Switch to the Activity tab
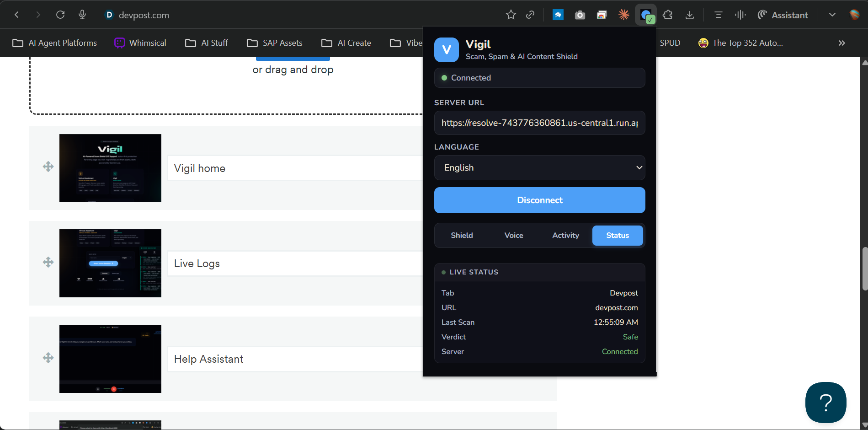Screen dimensions: 868x430 (566, 235)
